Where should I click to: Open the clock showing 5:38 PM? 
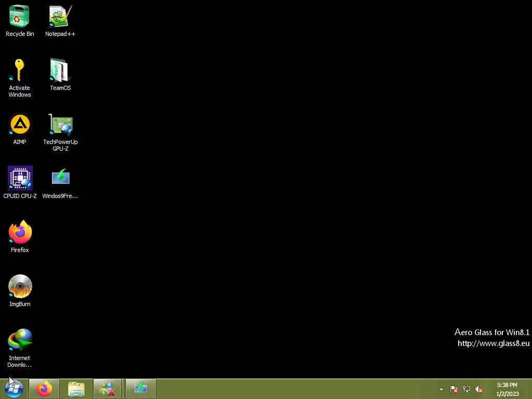click(x=507, y=389)
